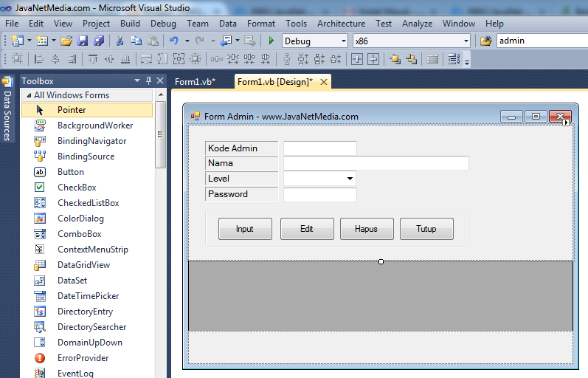The width and height of the screenshot is (588, 378).
Task: Open the x86 platform dropdown
Action: 466,41
